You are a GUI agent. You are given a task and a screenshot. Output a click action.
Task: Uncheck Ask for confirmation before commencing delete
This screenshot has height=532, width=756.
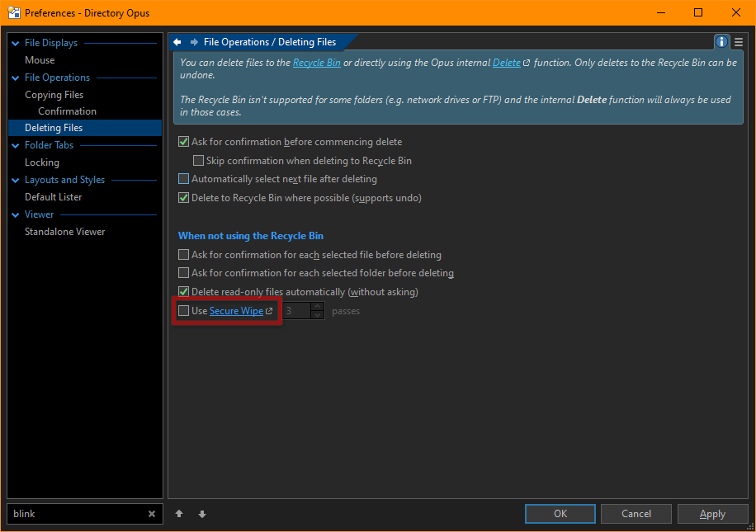[x=183, y=142]
